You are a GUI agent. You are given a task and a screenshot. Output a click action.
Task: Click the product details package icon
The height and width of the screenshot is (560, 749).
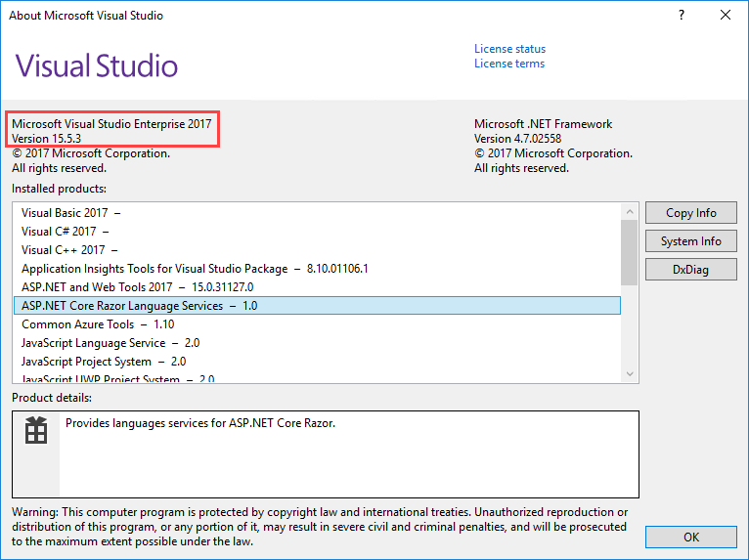[36, 430]
